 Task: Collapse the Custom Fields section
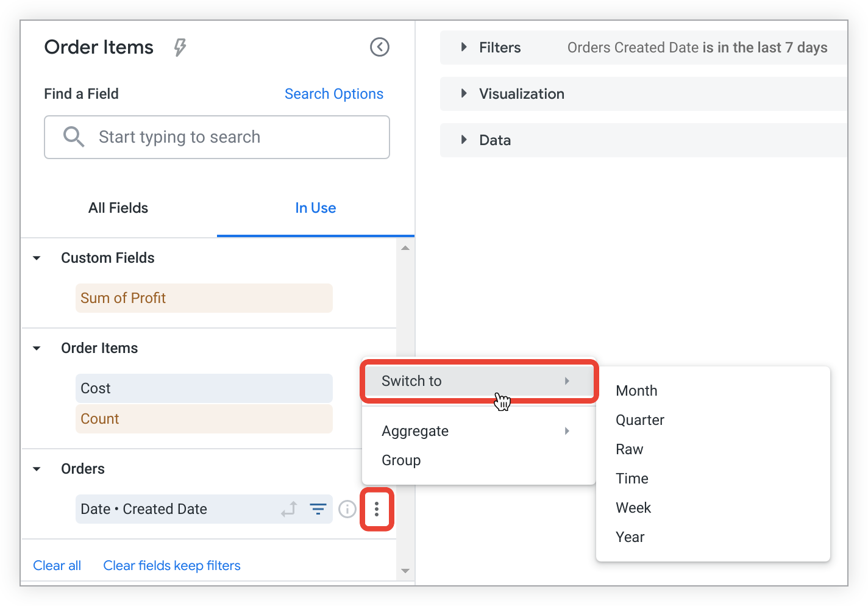point(37,257)
